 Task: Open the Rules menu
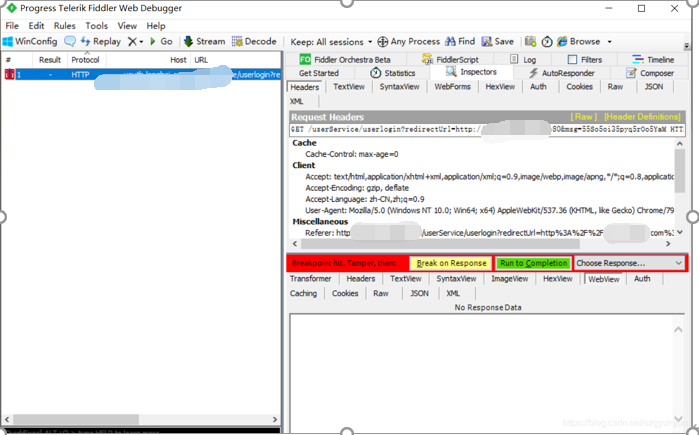(65, 26)
